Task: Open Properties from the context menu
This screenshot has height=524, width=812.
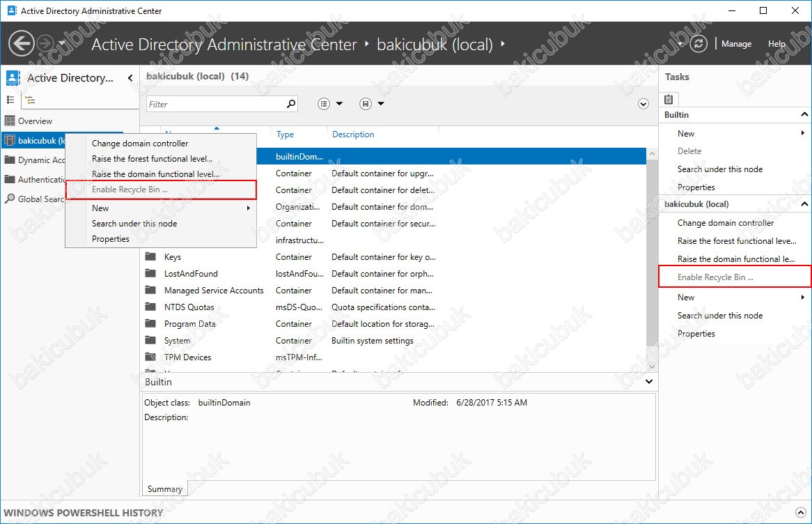Action: point(110,239)
